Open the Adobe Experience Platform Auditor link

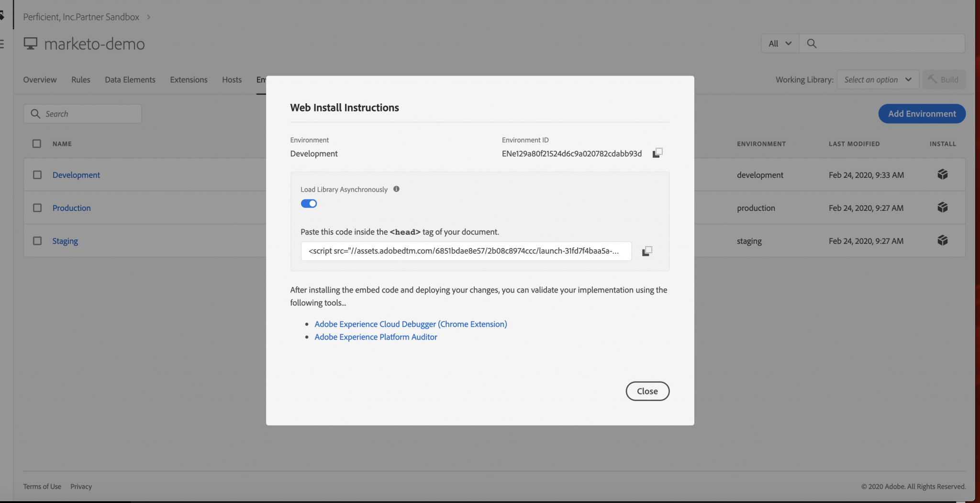375,337
